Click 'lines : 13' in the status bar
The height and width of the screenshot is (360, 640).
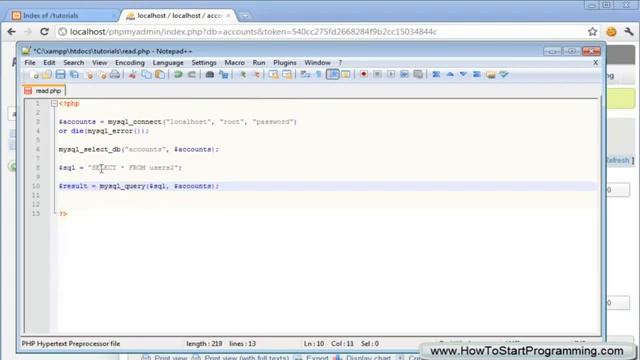[242, 344]
